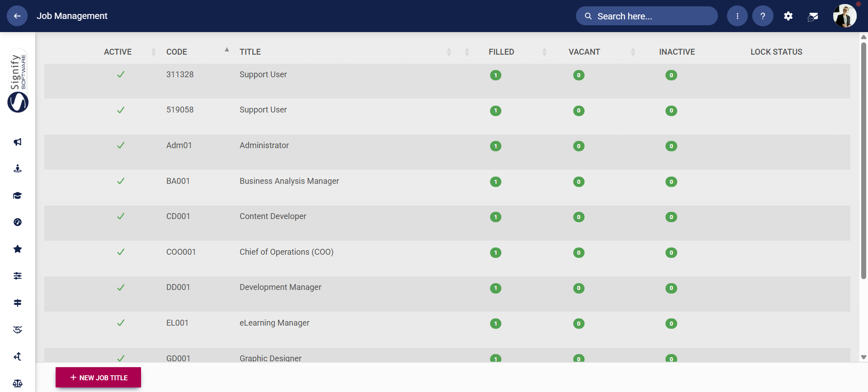The width and height of the screenshot is (868, 392).
Task: Open Chief of Operations (COO) job
Action: click(x=287, y=252)
